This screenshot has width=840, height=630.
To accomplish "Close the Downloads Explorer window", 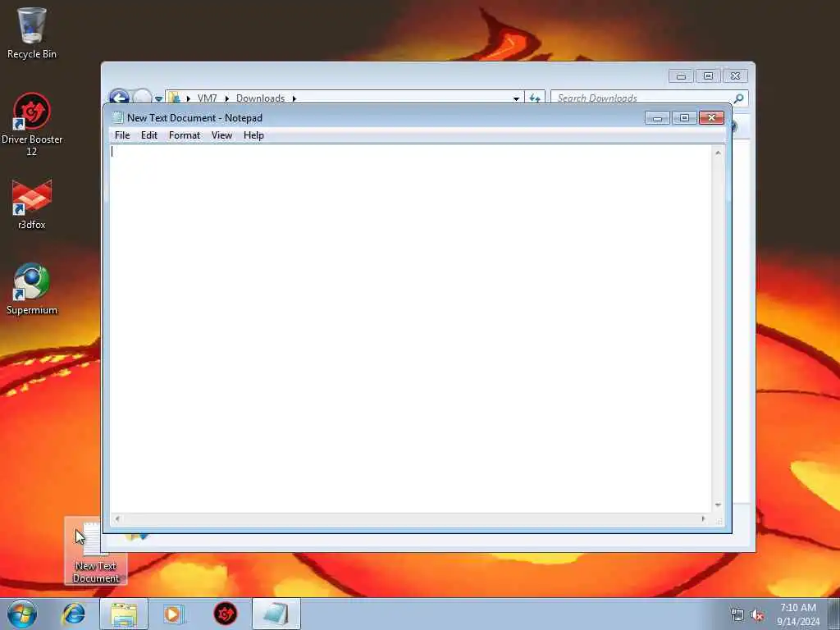I will [x=735, y=76].
